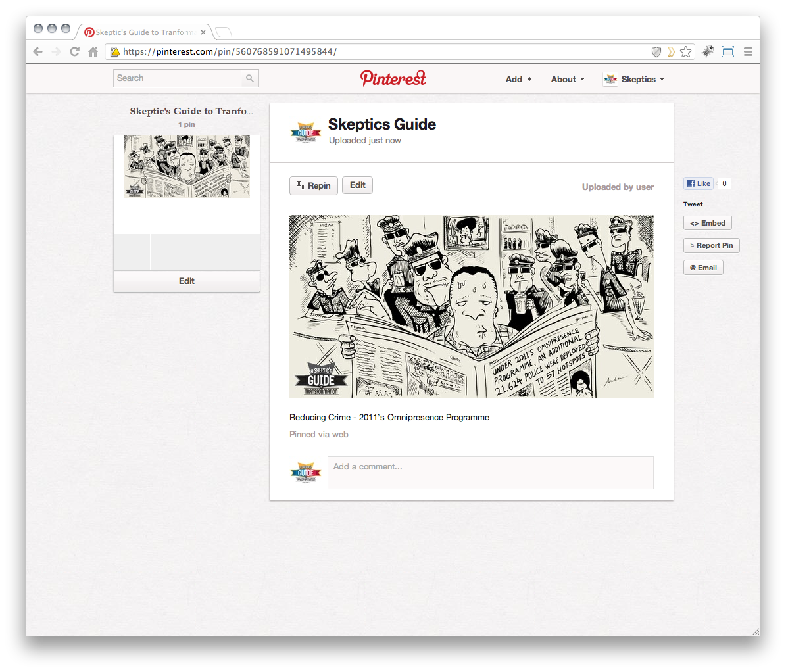
Task: Click the Report Pin button
Action: coord(711,245)
